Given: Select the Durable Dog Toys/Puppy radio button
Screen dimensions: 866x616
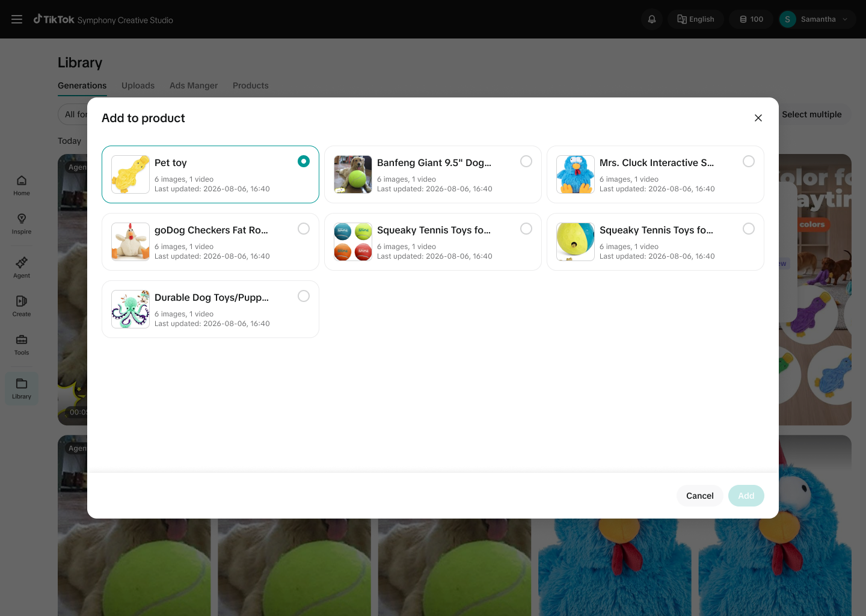Looking at the screenshot, I should (304, 296).
